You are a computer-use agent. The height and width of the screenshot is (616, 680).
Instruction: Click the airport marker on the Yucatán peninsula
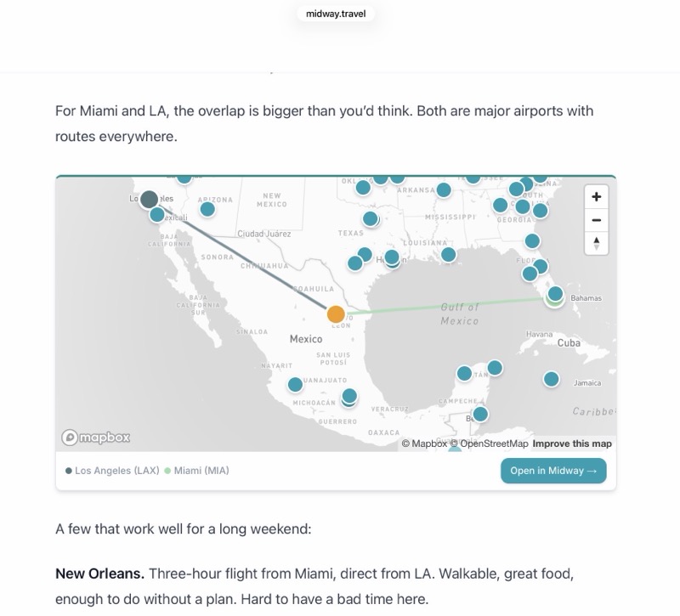(465, 372)
